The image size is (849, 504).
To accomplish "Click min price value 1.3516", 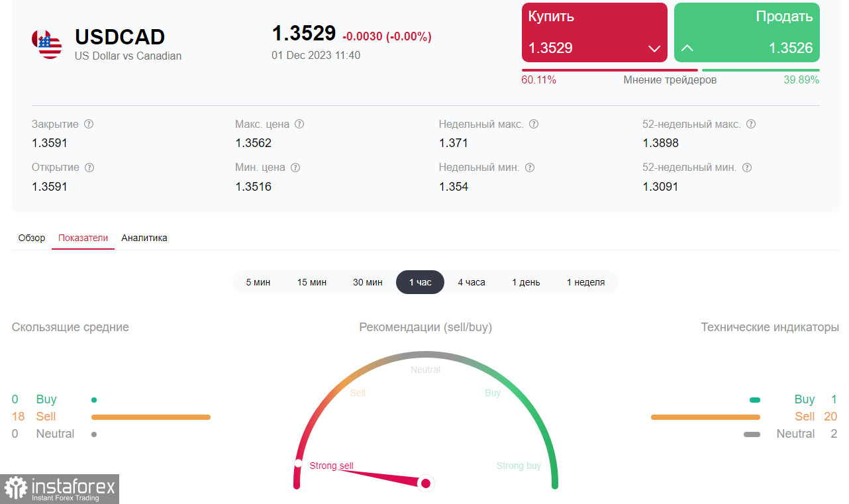I will (253, 187).
